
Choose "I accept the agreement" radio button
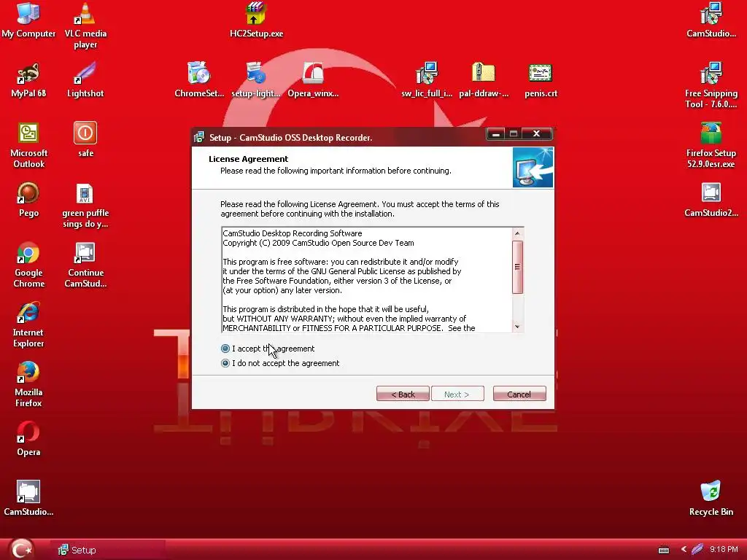tap(225, 349)
